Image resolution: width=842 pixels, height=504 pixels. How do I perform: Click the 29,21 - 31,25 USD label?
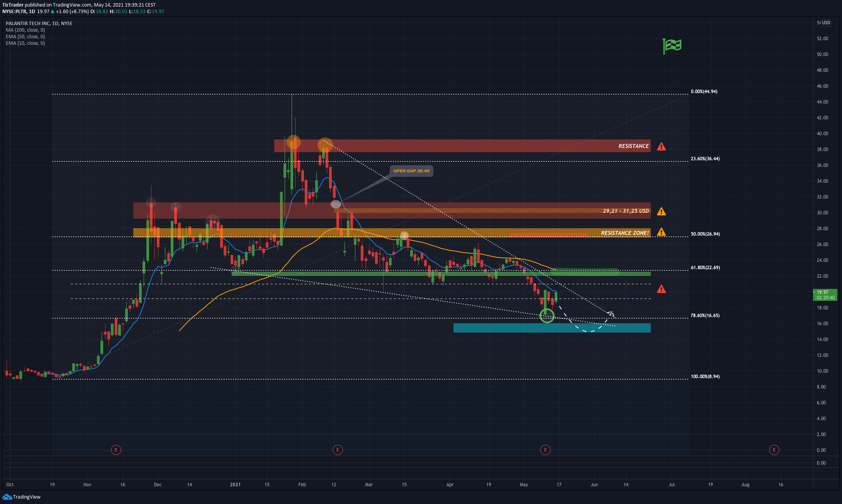point(626,211)
